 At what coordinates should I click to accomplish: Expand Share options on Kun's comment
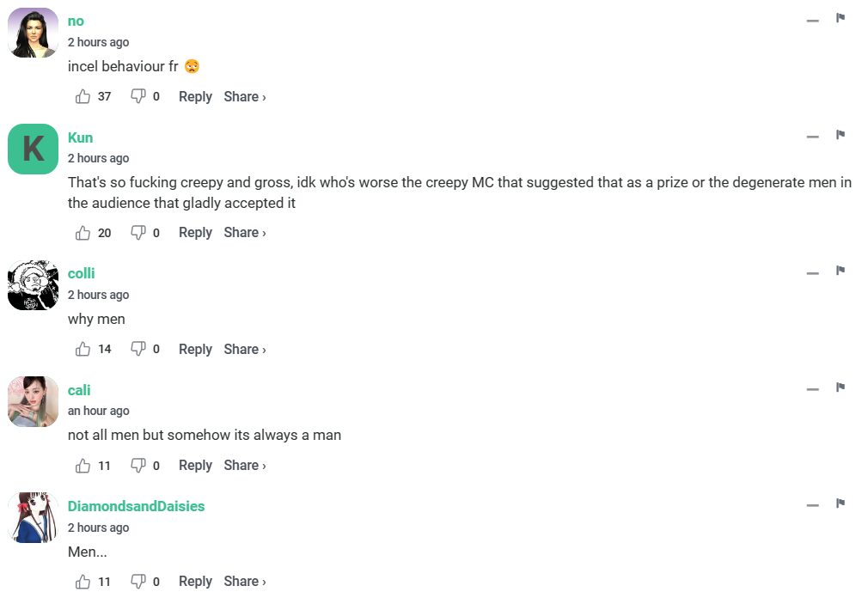tap(244, 233)
